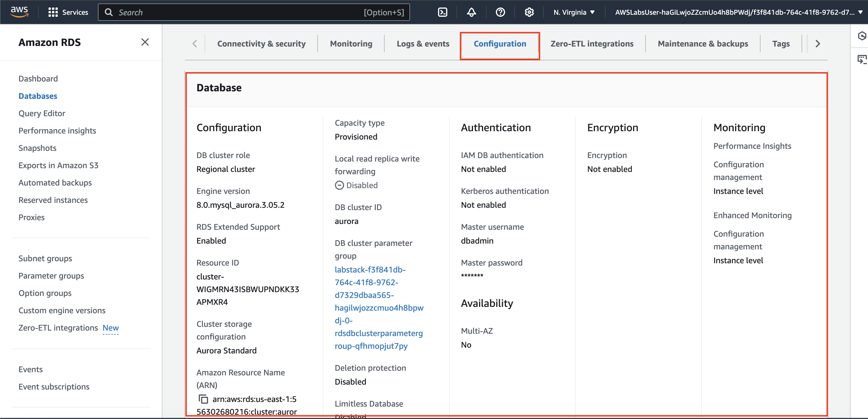Click the Amazon RDS sidebar title
The width and height of the screenshot is (868, 419).
click(x=49, y=42)
